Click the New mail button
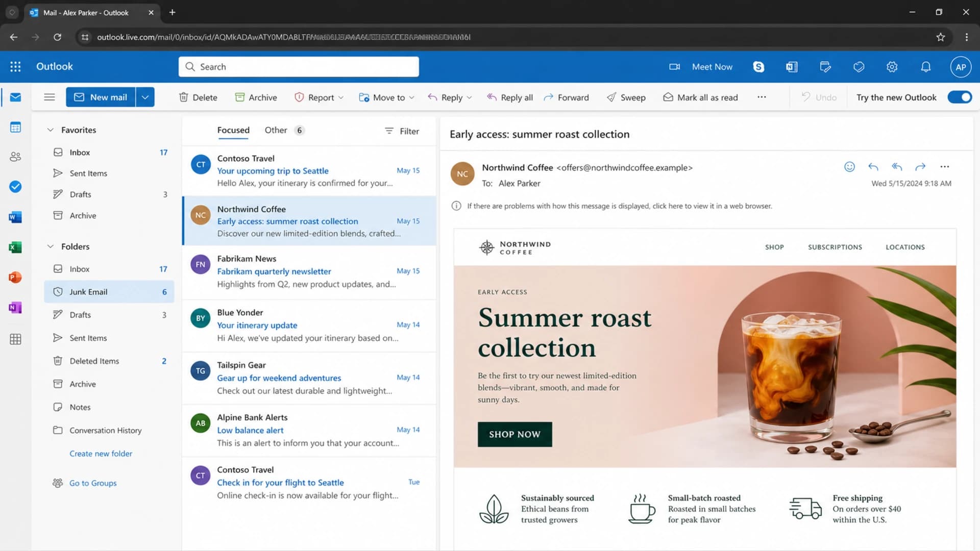 (x=101, y=97)
